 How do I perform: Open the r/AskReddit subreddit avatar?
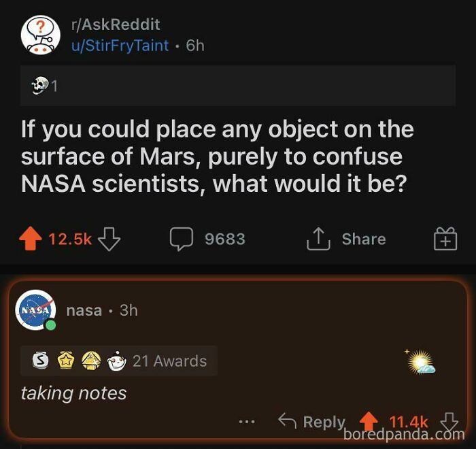(x=40, y=35)
